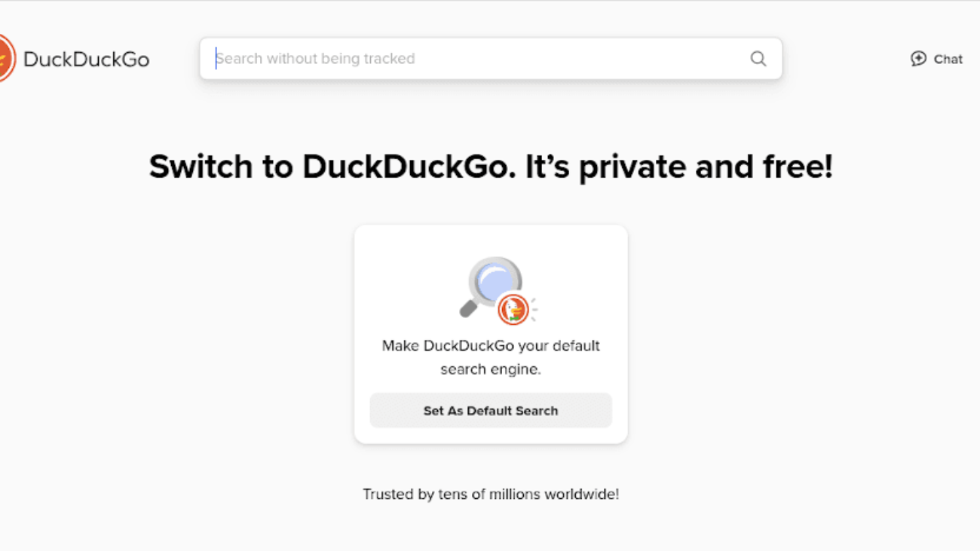Click the 'Trusted by tens of millions worldwide!' text
This screenshot has height=551, width=980.
click(490, 494)
